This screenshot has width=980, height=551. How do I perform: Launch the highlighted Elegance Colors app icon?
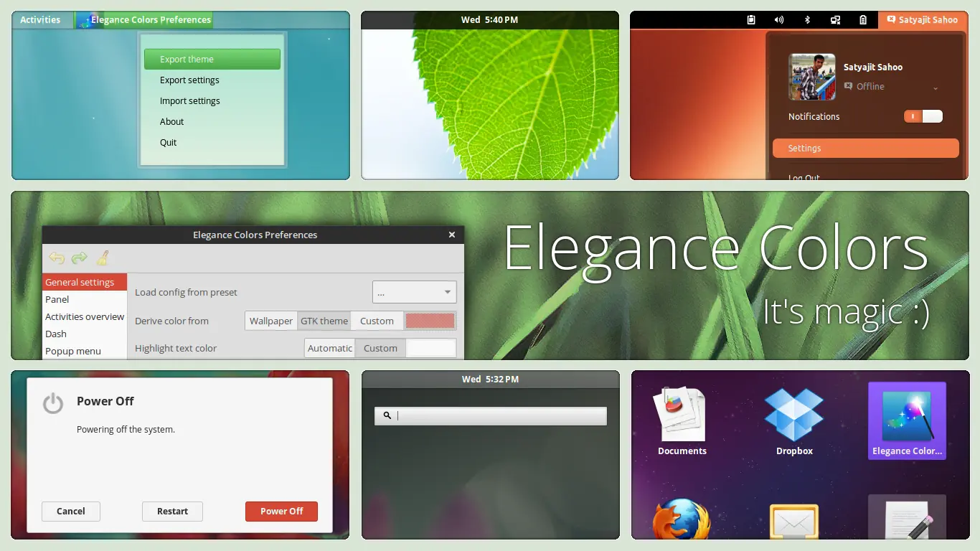click(907, 421)
